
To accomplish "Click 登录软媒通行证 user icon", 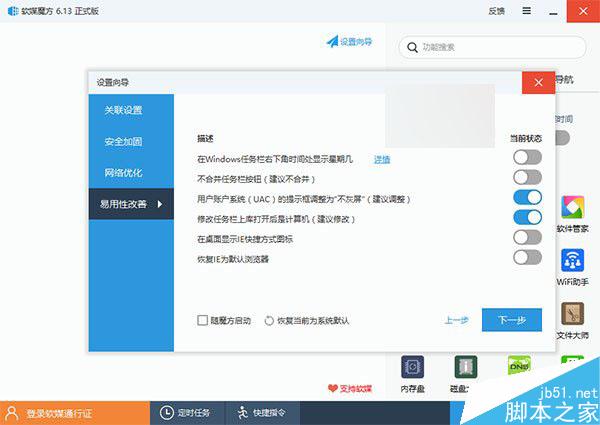I will pos(13,412).
